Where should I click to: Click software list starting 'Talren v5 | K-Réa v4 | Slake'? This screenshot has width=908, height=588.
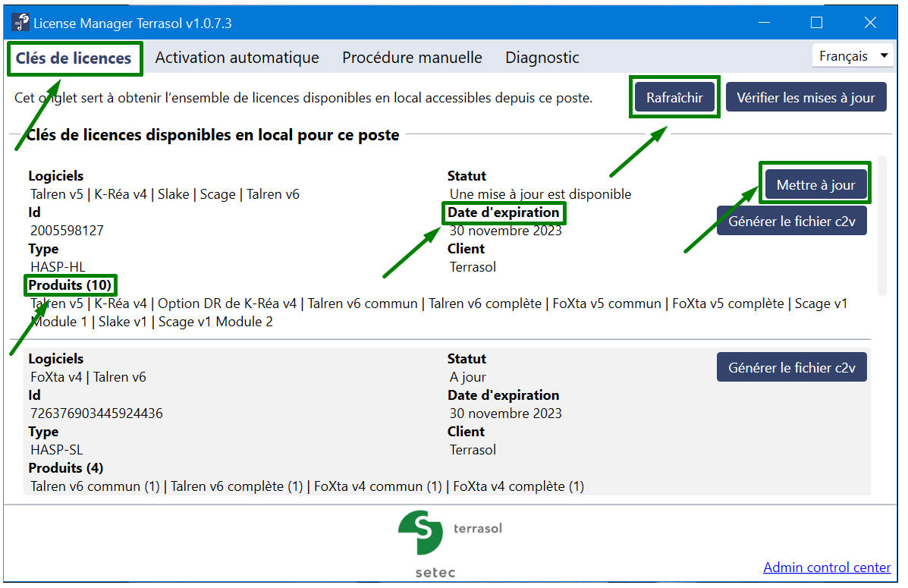tap(165, 194)
